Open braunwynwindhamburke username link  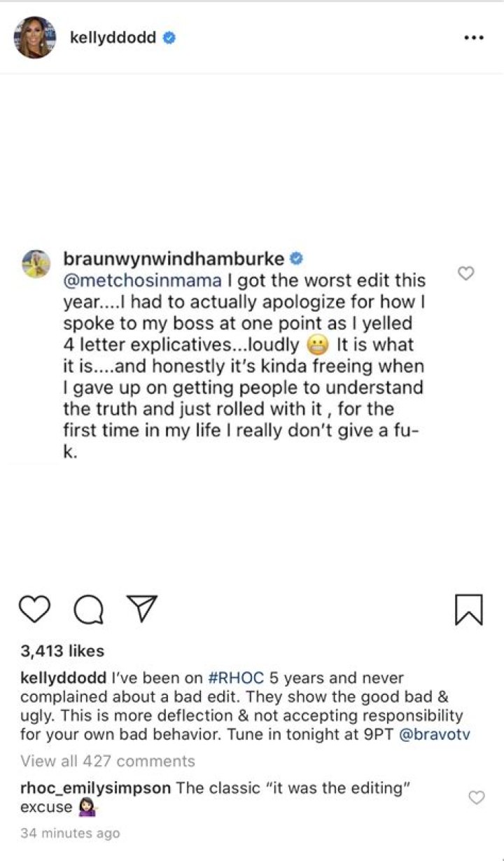point(174,260)
